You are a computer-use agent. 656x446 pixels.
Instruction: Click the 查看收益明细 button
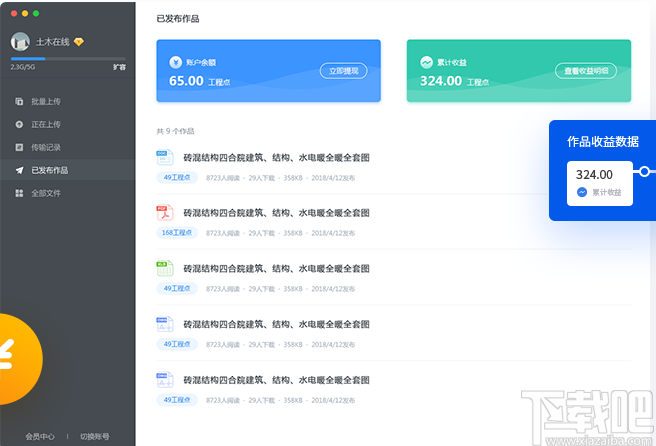point(586,71)
